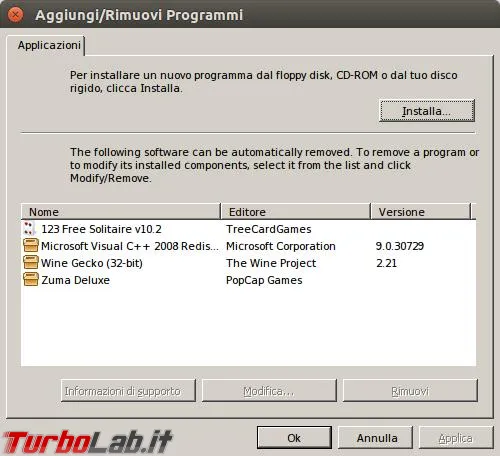The image size is (500, 456).
Task: Click the Zuma Deluxe package icon
Action: click(x=31, y=280)
